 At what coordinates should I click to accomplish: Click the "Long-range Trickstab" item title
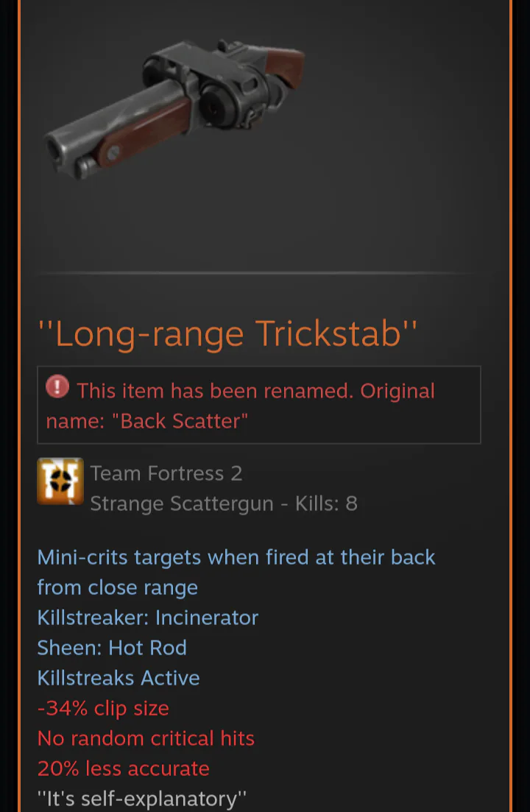[x=227, y=333]
